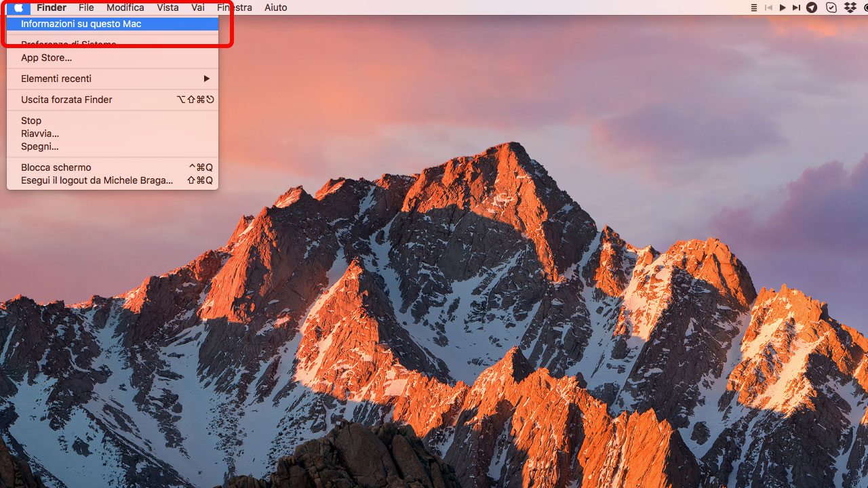The image size is (868, 488).
Task: Click the checkmark badge status icon
Action: [831, 7]
